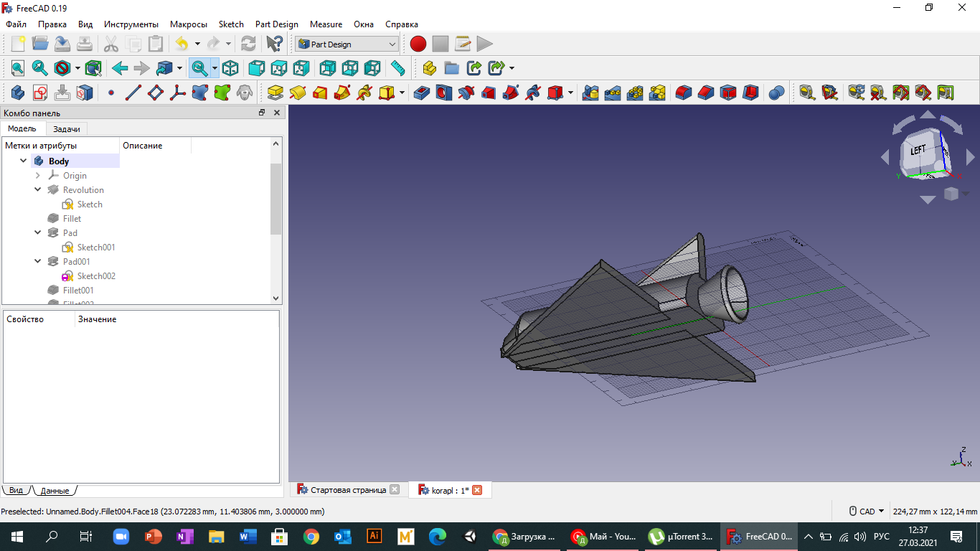Open CAD navigation style dropdown in status bar
980x551 pixels.
(867, 512)
